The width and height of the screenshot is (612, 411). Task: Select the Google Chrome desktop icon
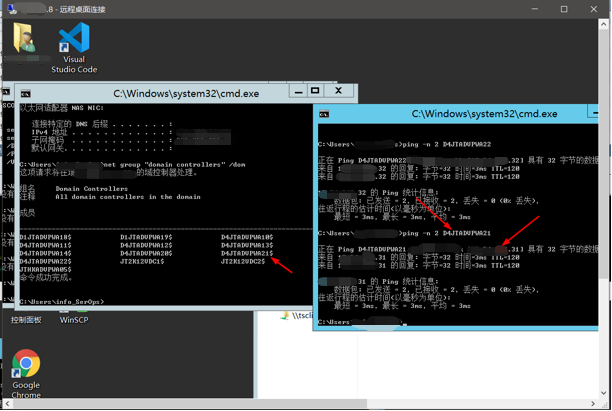(x=26, y=365)
